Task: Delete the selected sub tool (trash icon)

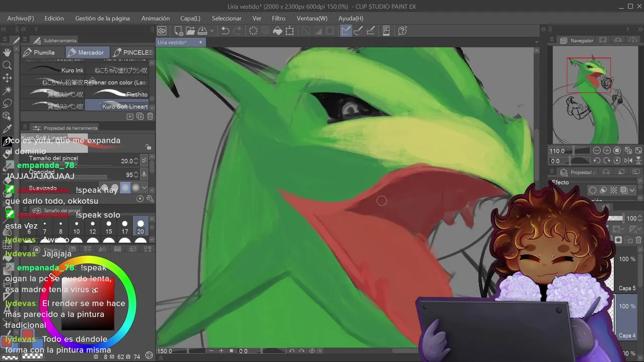Action: point(149,117)
